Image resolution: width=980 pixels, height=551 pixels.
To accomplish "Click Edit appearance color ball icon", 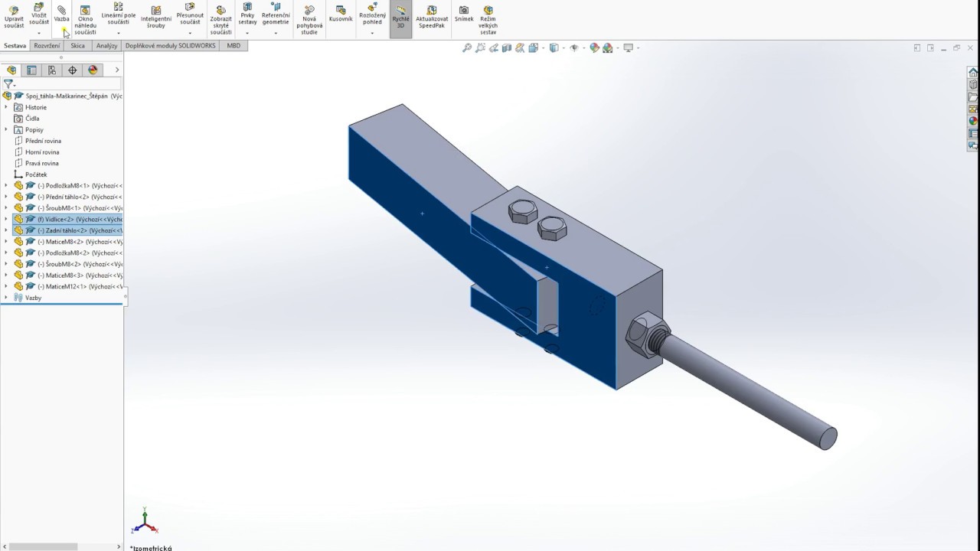I will click(594, 47).
